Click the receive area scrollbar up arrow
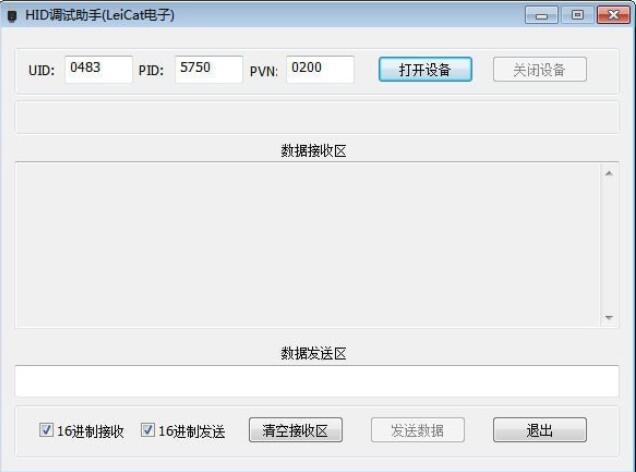The image size is (636, 472). 609,173
